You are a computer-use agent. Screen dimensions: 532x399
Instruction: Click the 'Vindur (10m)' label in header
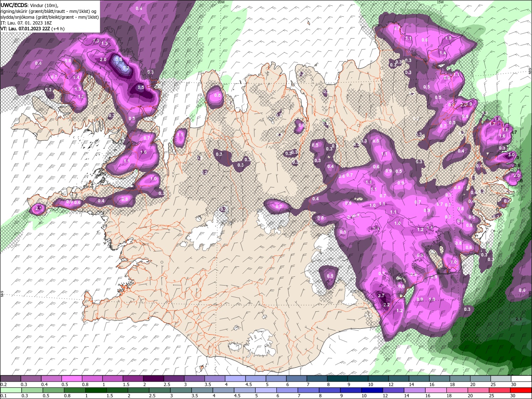(43, 5)
